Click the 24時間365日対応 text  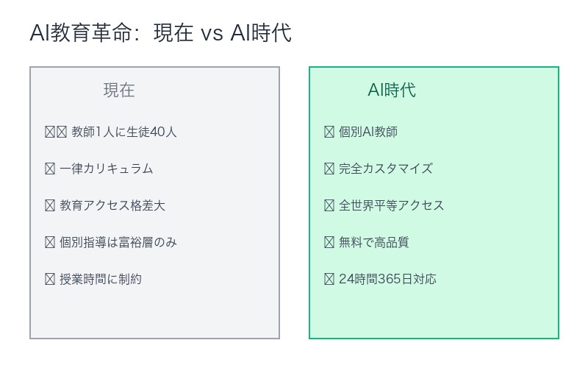click(x=388, y=280)
